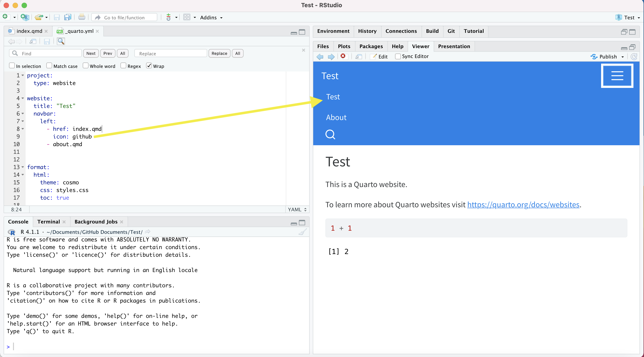Click the search magnifier in website navbar

click(x=330, y=134)
